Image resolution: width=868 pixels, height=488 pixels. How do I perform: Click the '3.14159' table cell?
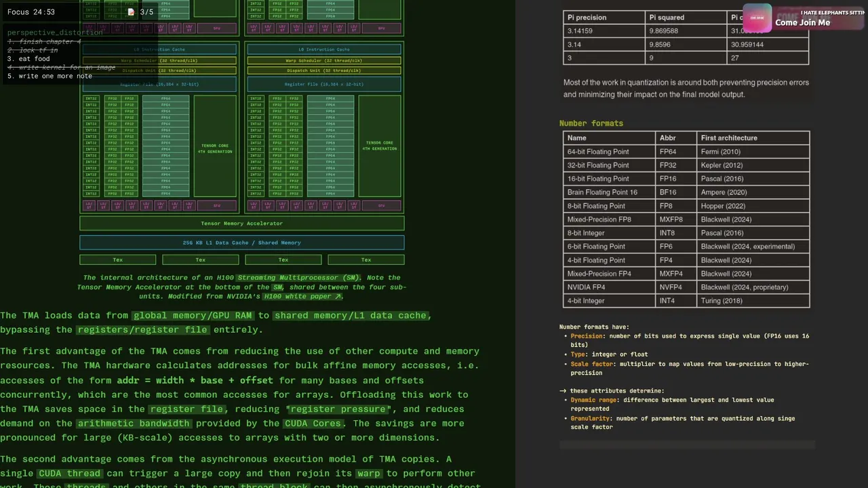click(x=604, y=30)
